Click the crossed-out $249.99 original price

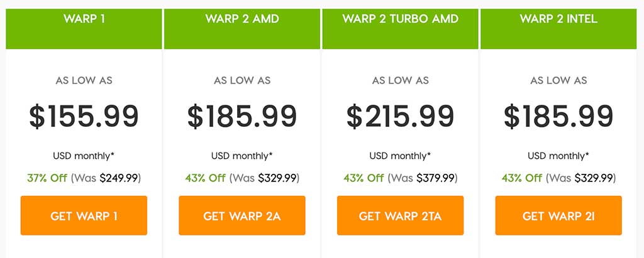(x=119, y=178)
